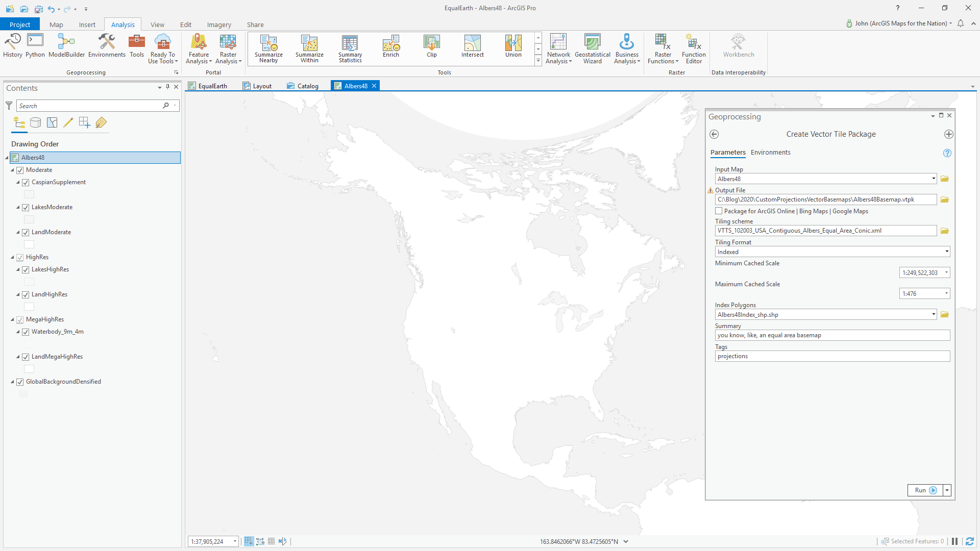Add tool to model or favorites plus button

(948, 134)
